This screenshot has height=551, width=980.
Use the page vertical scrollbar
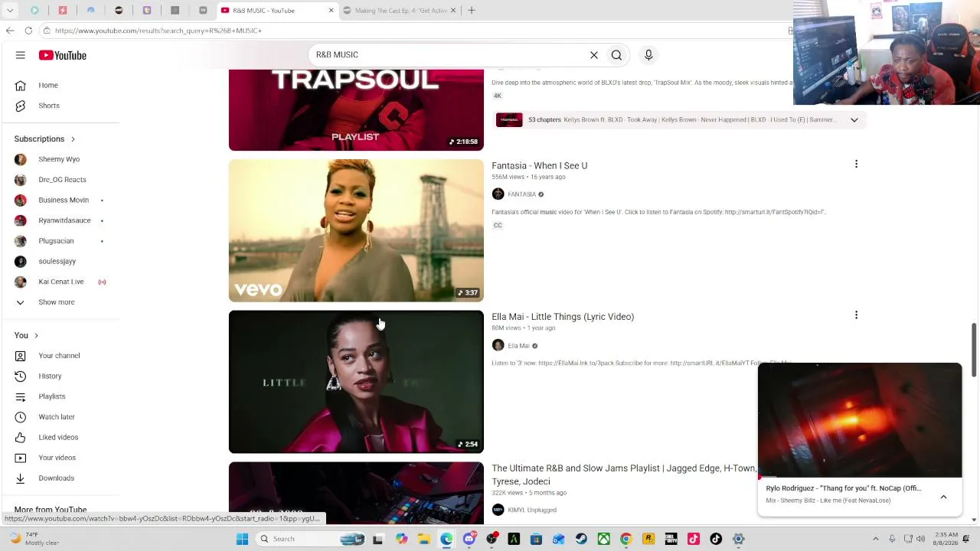pyautogui.click(x=974, y=349)
